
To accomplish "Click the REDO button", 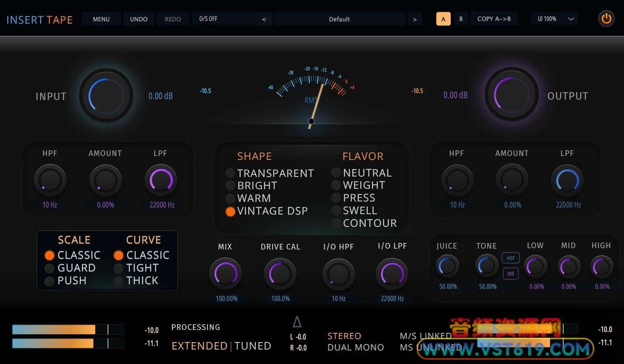I will (x=173, y=19).
